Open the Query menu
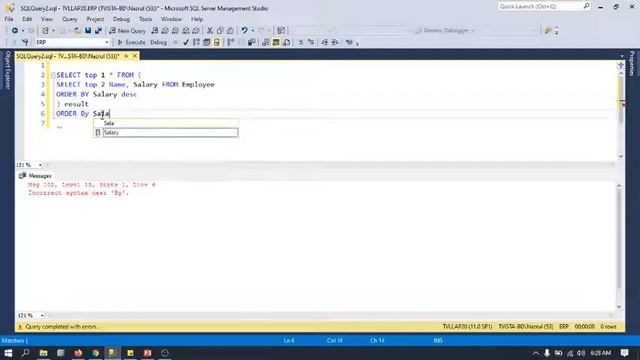The image size is (640, 360). click(69, 19)
